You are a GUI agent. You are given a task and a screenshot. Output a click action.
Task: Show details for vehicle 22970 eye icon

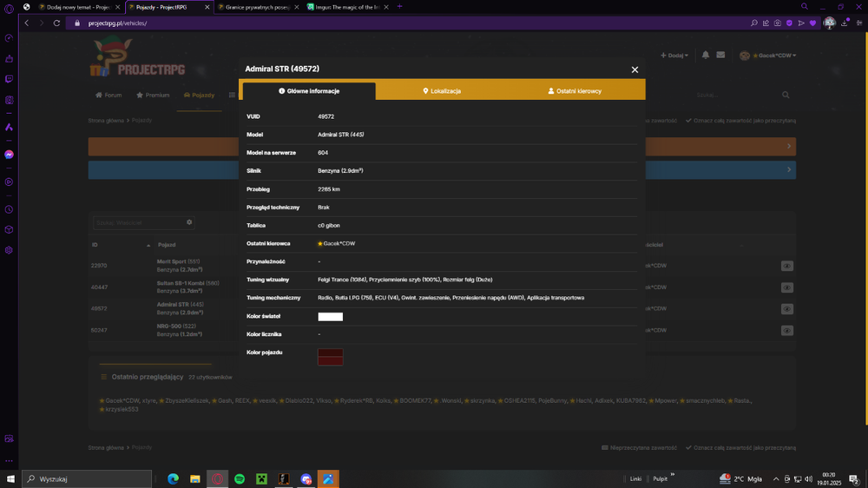click(x=786, y=266)
